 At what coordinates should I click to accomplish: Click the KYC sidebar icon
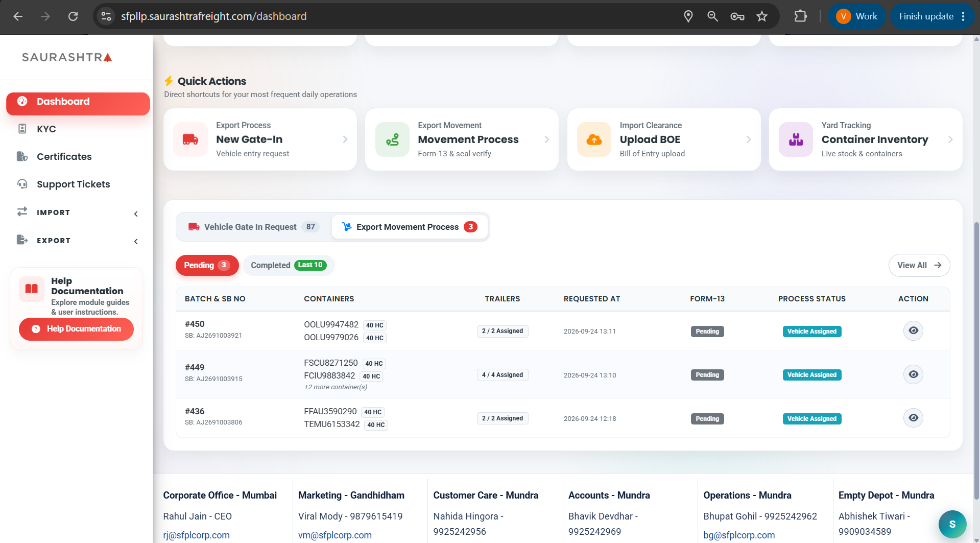(22, 129)
